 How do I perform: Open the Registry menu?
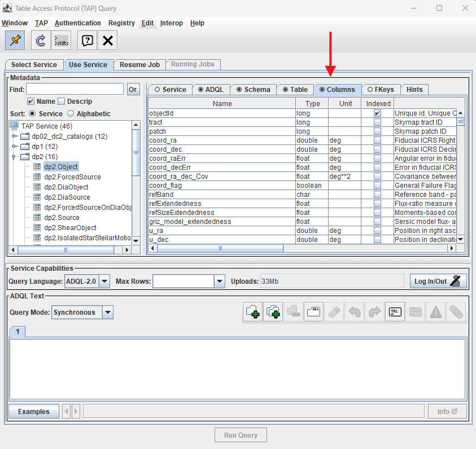[121, 23]
